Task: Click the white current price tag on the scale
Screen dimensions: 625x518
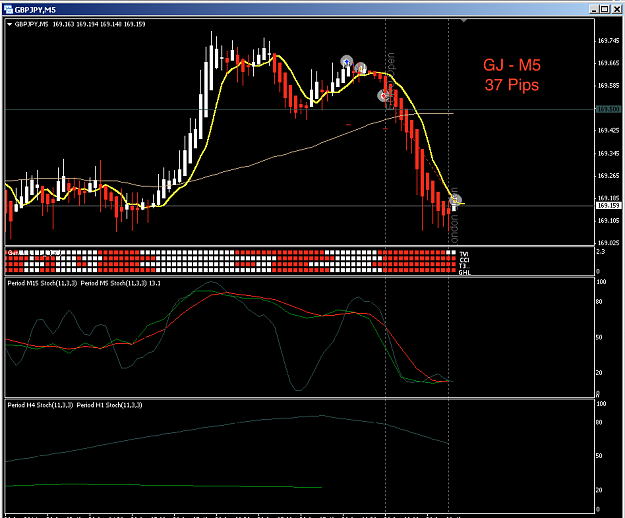Action: coord(608,206)
